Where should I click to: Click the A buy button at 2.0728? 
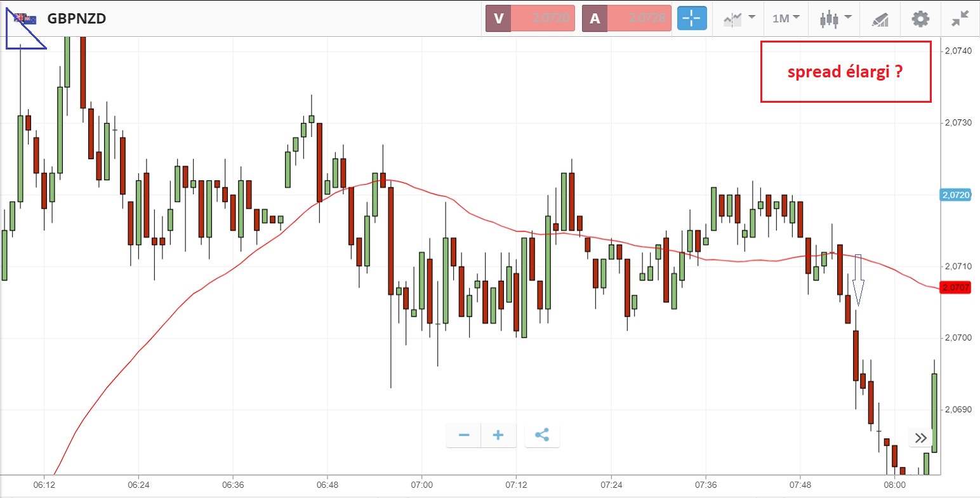(626, 18)
